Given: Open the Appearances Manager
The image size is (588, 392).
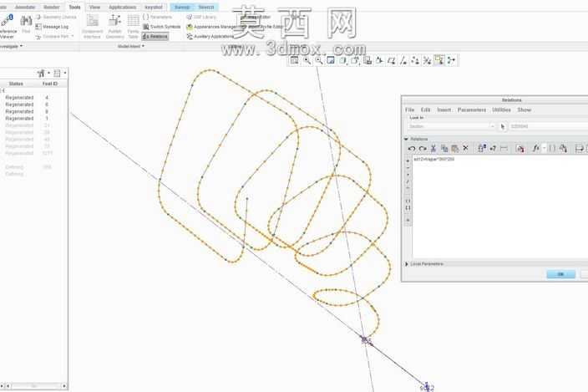Looking at the screenshot, I should 212,27.
